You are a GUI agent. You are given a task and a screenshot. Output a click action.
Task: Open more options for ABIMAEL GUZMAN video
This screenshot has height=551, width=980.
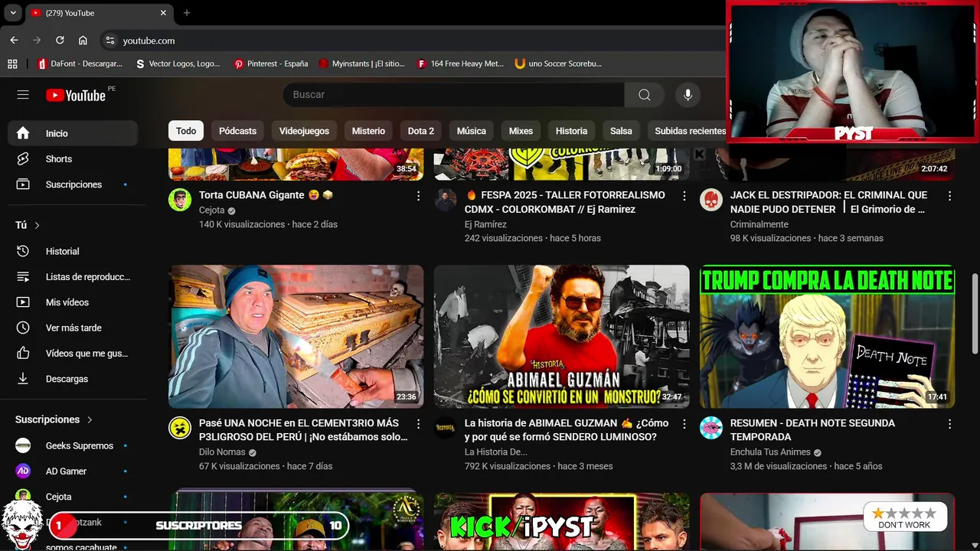tap(684, 424)
